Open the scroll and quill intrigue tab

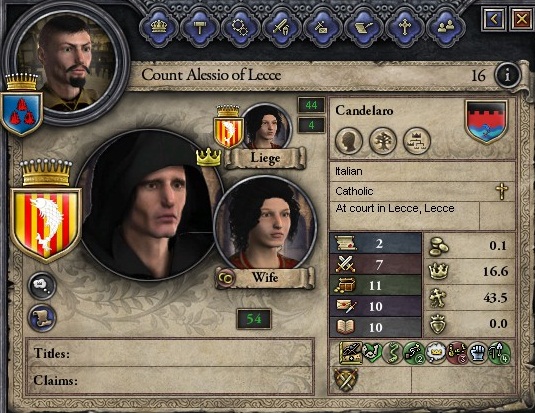coord(364,26)
